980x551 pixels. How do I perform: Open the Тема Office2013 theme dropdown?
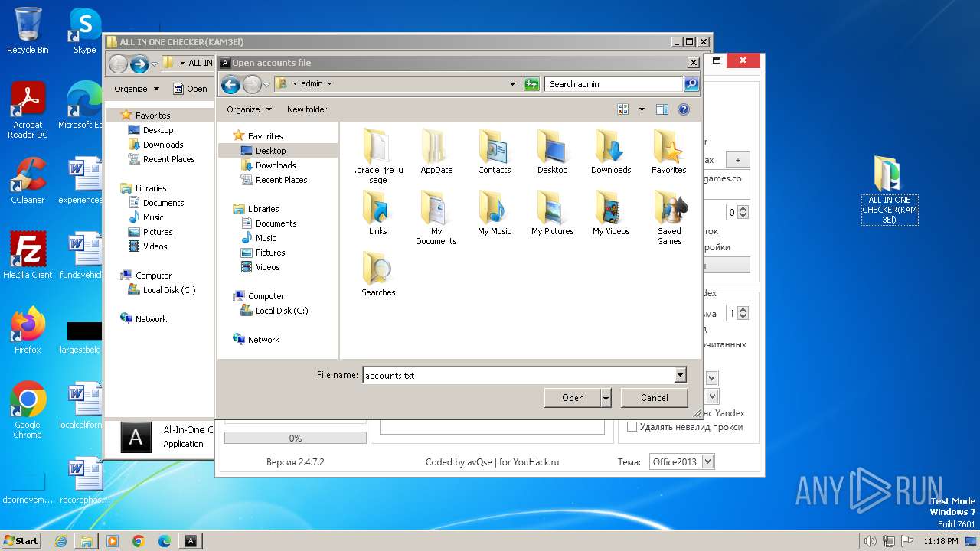pos(707,461)
